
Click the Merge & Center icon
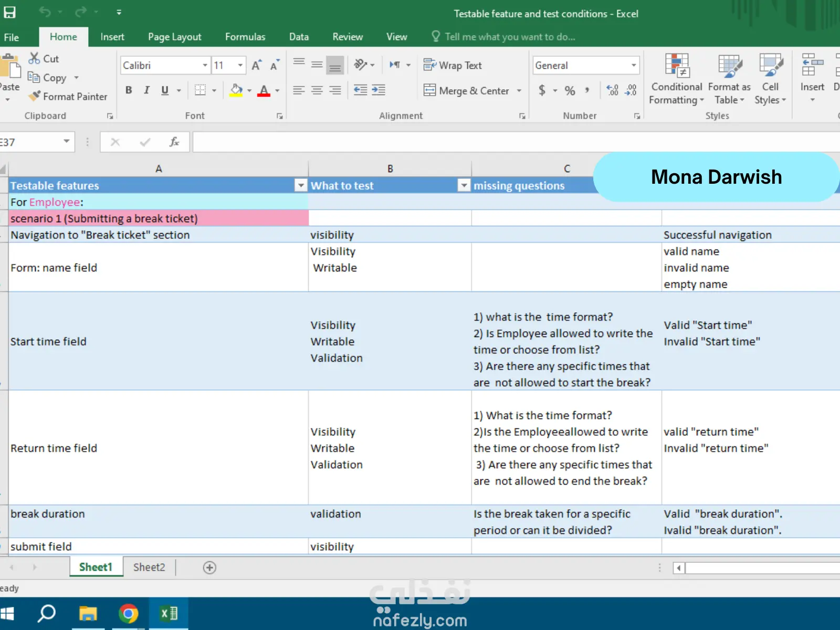[429, 90]
